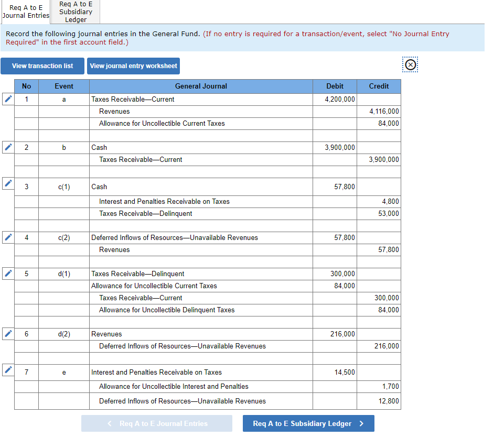The height and width of the screenshot is (448, 504).
Task: Open the pencil editor for entry 5
Action: tap(7, 273)
